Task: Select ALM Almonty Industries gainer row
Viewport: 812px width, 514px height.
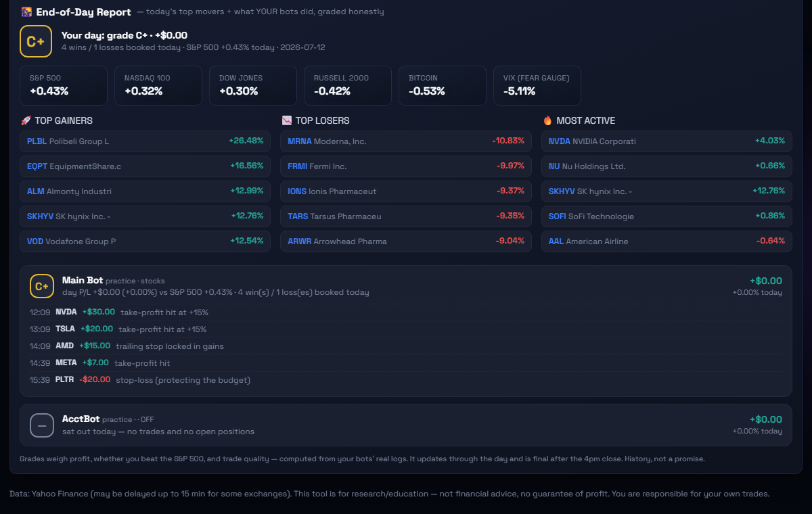Action: [145, 191]
